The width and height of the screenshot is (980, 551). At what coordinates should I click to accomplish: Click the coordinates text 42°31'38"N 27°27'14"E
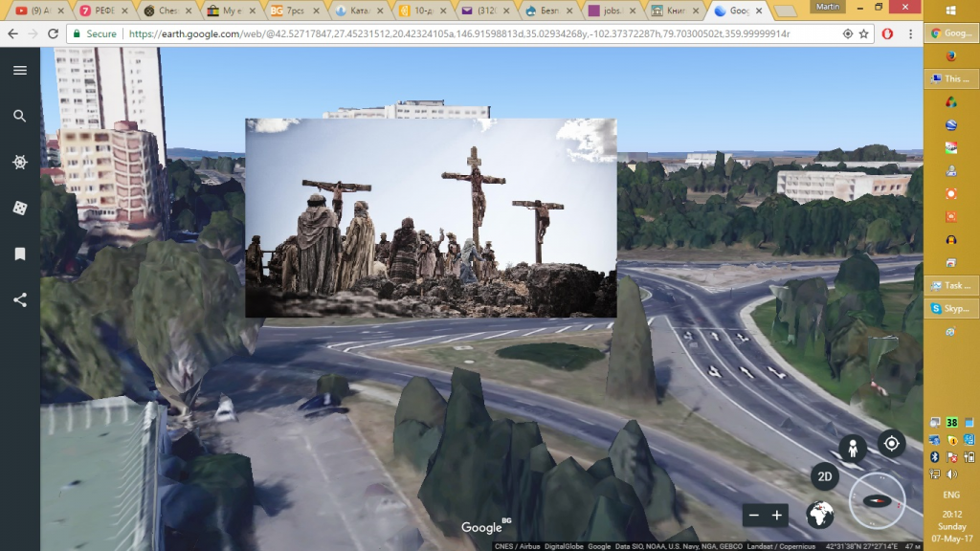[x=863, y=546]
